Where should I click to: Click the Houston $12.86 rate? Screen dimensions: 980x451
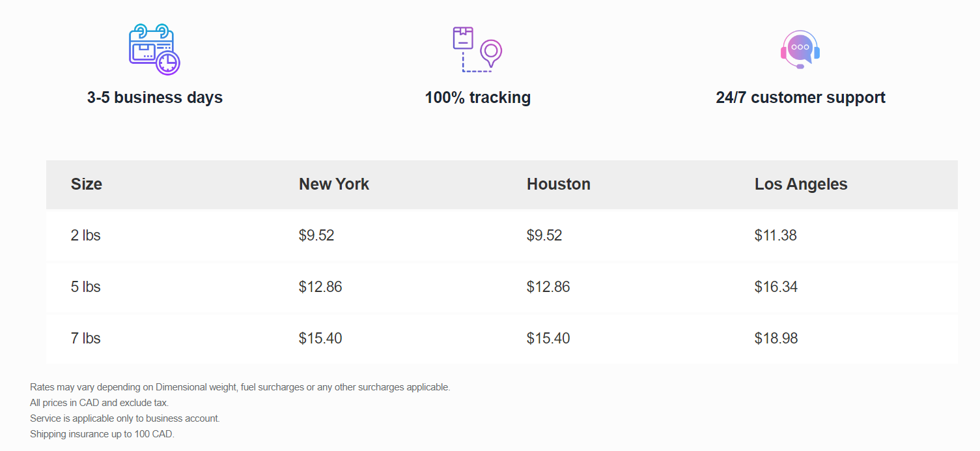pos(548,287)
